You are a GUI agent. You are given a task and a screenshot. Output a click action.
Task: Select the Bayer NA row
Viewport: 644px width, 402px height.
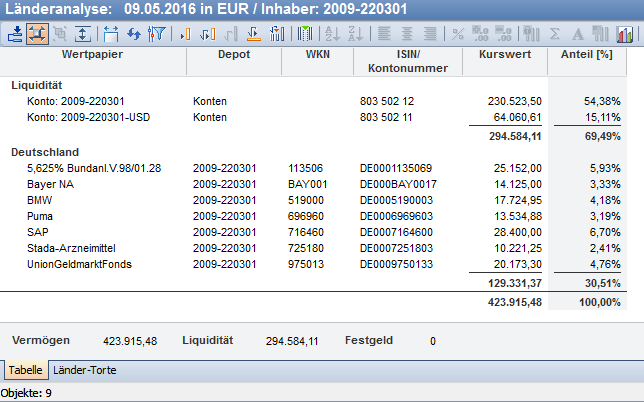tap(50, 184)
